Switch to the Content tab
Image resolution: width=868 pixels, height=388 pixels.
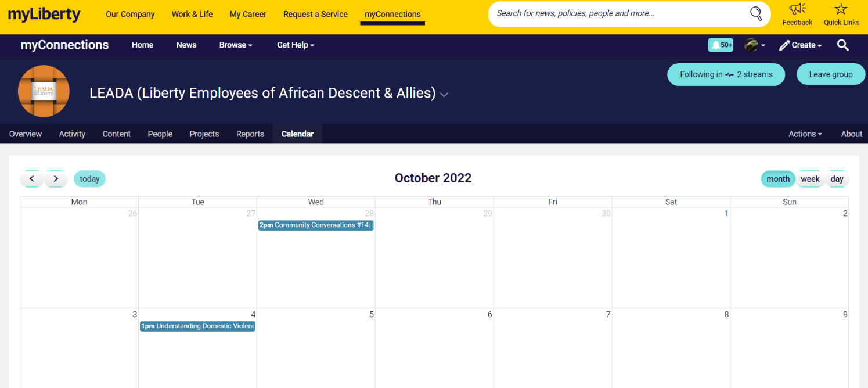pyautogui.click(x=117, y=134)
